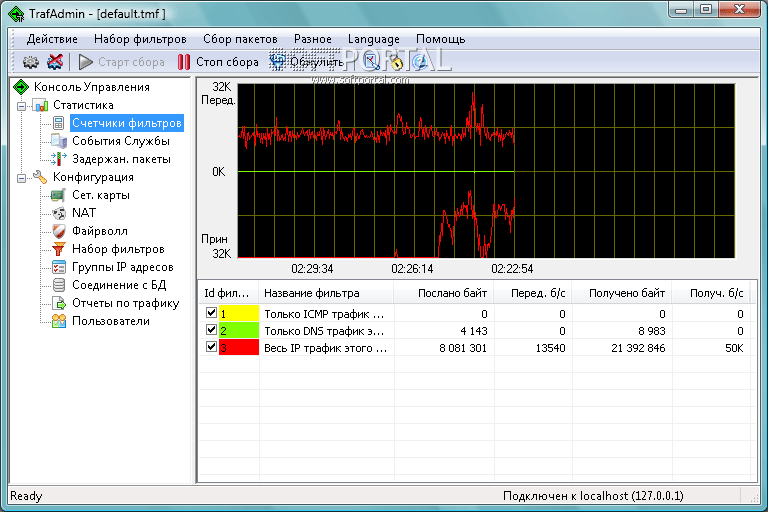Open the Действие menu
This screenshot has height=512, width=768.
tap(52, 39)
